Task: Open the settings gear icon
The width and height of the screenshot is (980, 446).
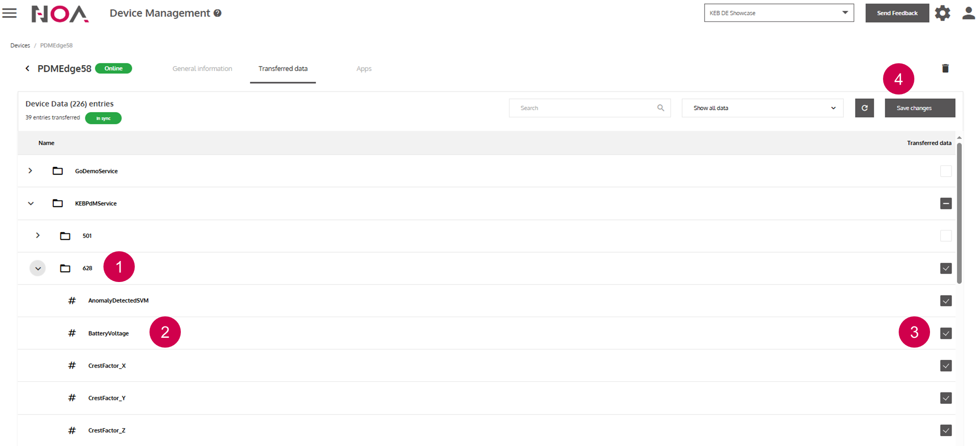Action: pyautogui.click(x=942, y=13)
